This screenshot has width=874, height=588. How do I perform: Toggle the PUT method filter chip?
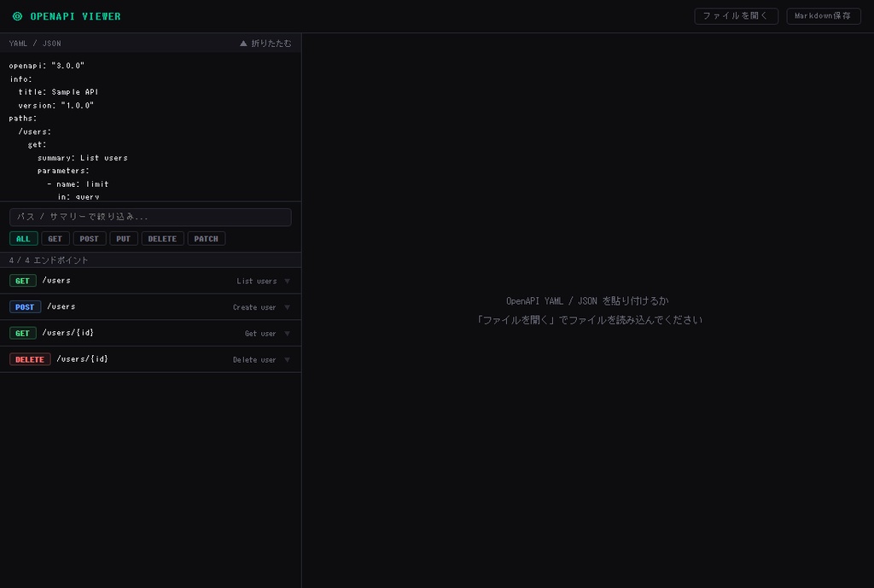(x=123, y=239)
